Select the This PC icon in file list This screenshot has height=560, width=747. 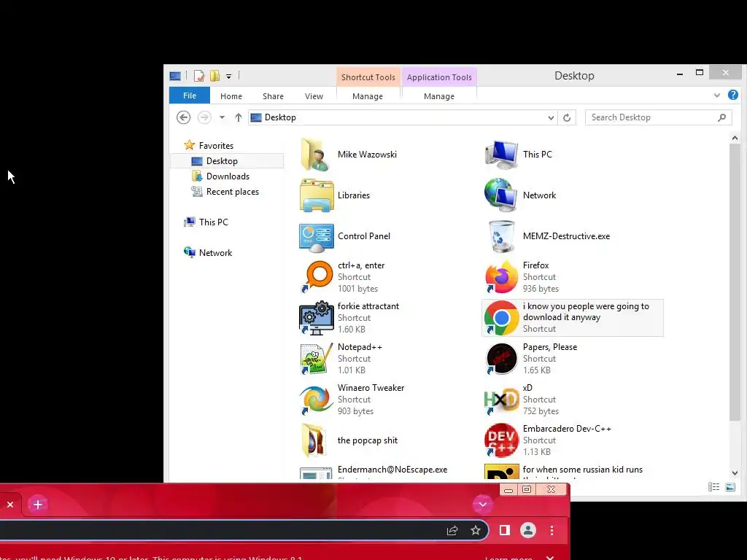(x=501, y=155)
